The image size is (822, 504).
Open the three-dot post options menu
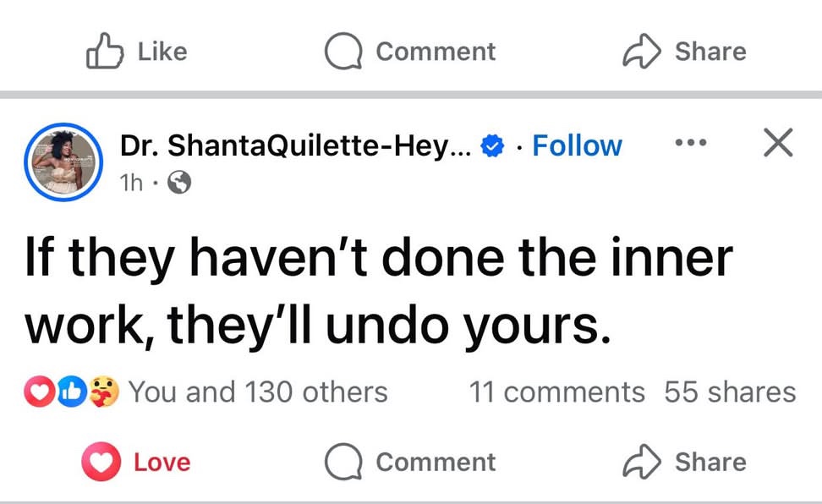coord(690,142)
